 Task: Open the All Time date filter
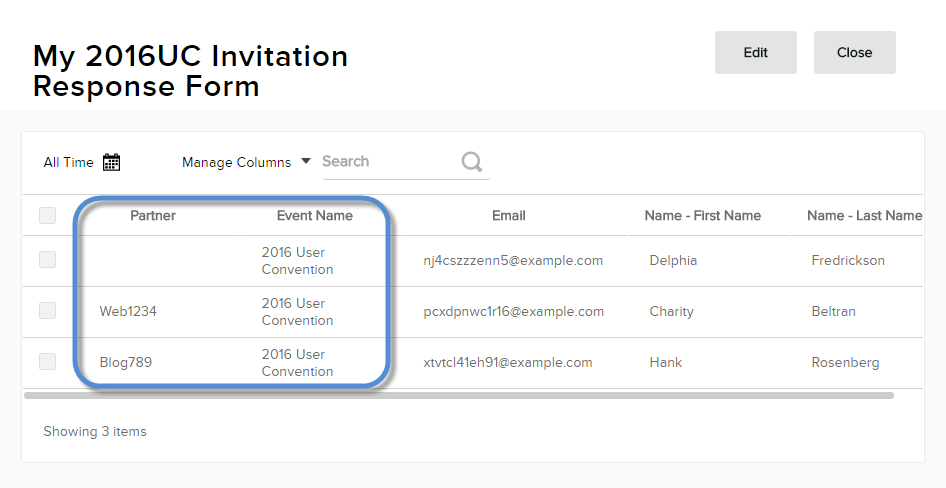[69, 162]
